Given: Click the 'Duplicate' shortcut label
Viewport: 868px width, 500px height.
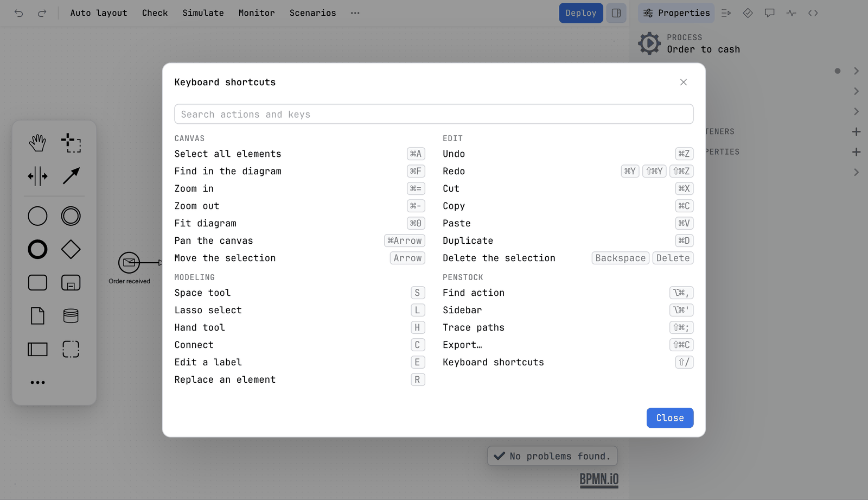Looking at the screenshot, I should pos(468,240).
